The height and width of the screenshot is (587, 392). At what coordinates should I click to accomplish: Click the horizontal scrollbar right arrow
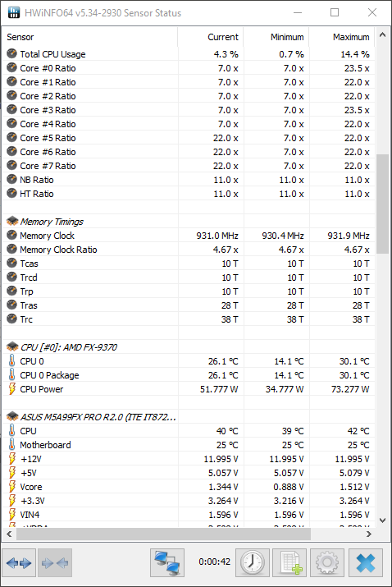[369, 534]
